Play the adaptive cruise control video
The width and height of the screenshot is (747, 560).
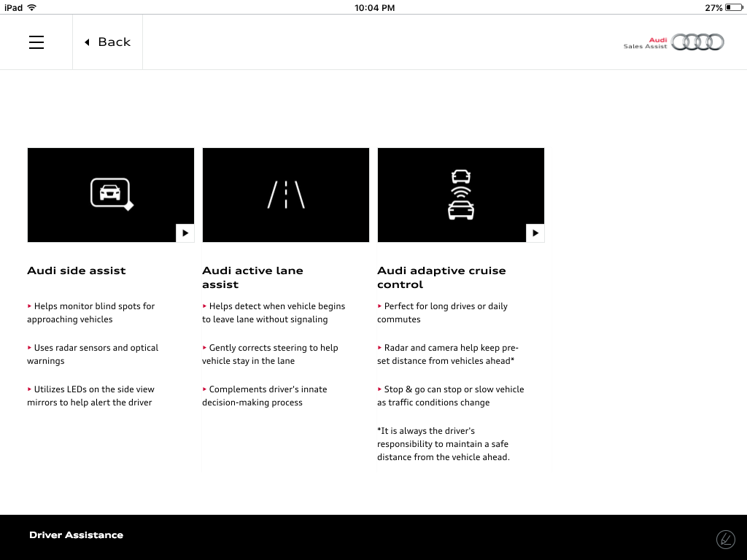[535, 233]
